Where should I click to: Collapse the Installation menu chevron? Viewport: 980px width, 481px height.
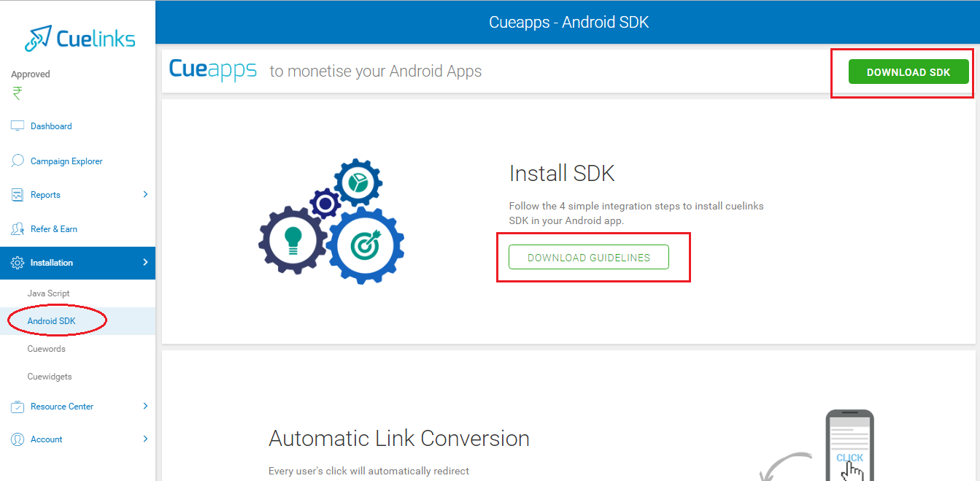(145, 262)
